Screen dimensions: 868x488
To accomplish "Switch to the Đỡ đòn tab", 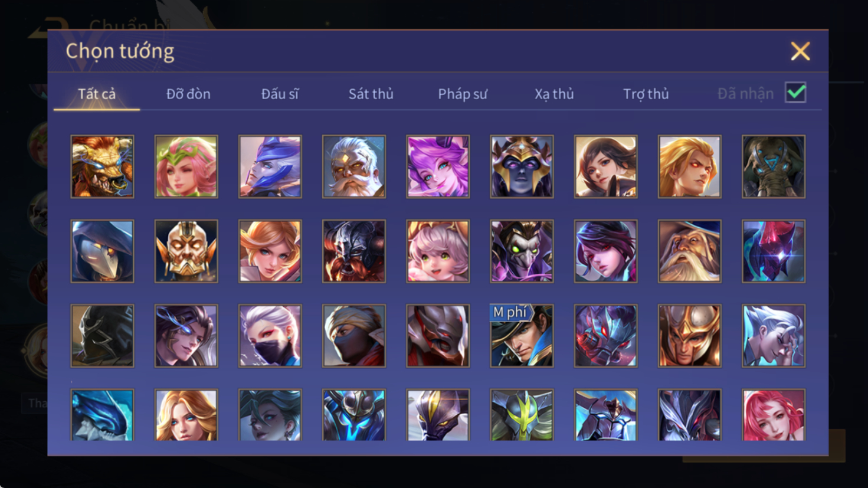I will 188,94.
